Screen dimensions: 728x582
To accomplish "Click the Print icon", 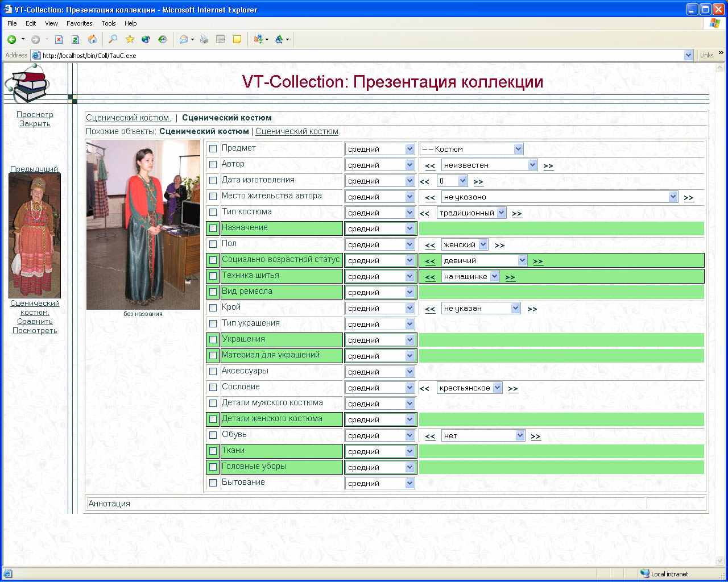I will (204, 39).
